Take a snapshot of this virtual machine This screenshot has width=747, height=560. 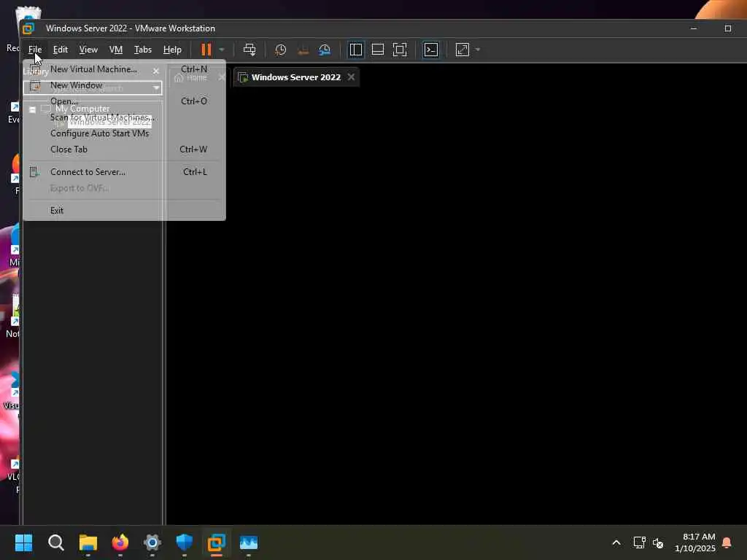point(281,50)
